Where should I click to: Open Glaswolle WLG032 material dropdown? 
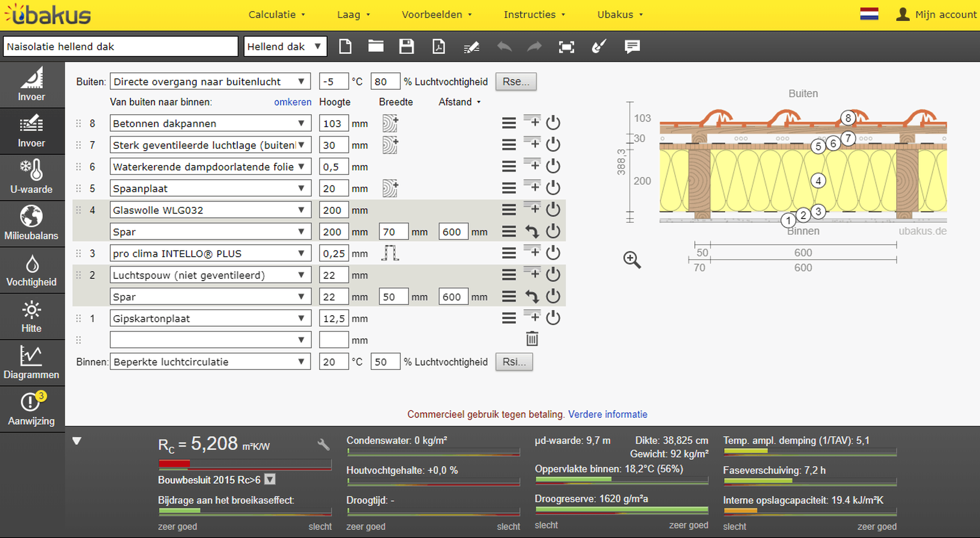click(x=210, y=210)
